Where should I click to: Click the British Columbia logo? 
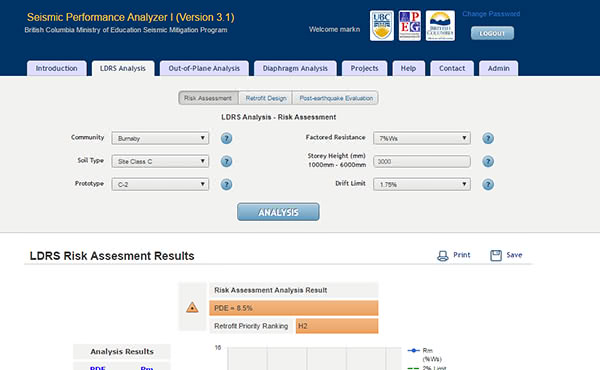point(440,26)
